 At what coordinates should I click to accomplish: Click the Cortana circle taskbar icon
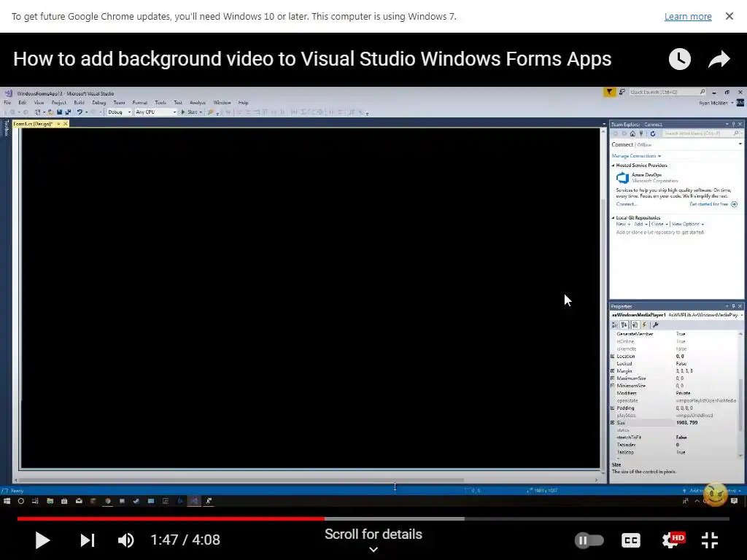pos(21,501)
